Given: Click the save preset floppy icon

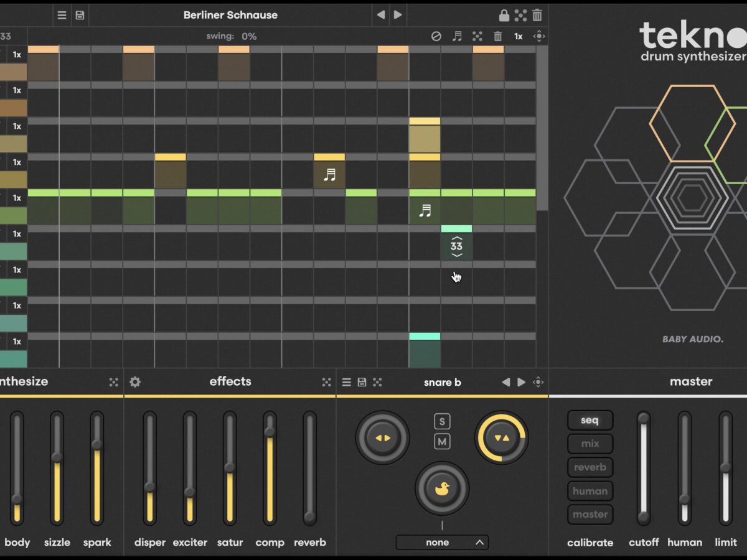Looking at the screenshot, I should click(x=80, y=15).
